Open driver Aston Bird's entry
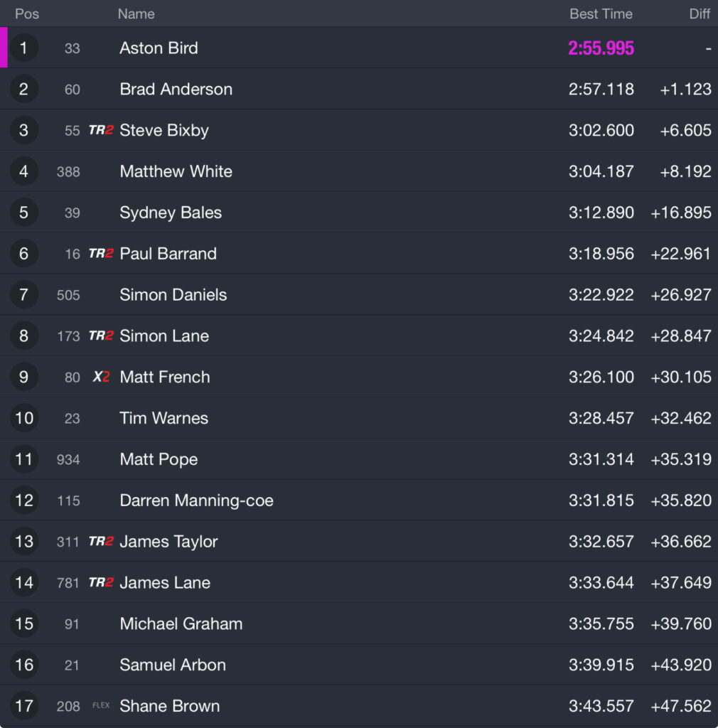This screenshot has height=728, width=718. coord(159,48)
